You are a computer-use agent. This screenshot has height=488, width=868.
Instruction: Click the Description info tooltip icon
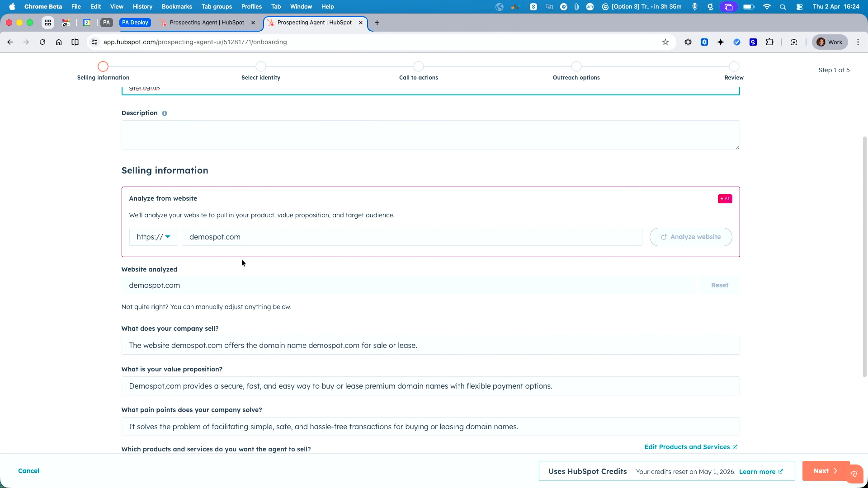coord(164,113)
